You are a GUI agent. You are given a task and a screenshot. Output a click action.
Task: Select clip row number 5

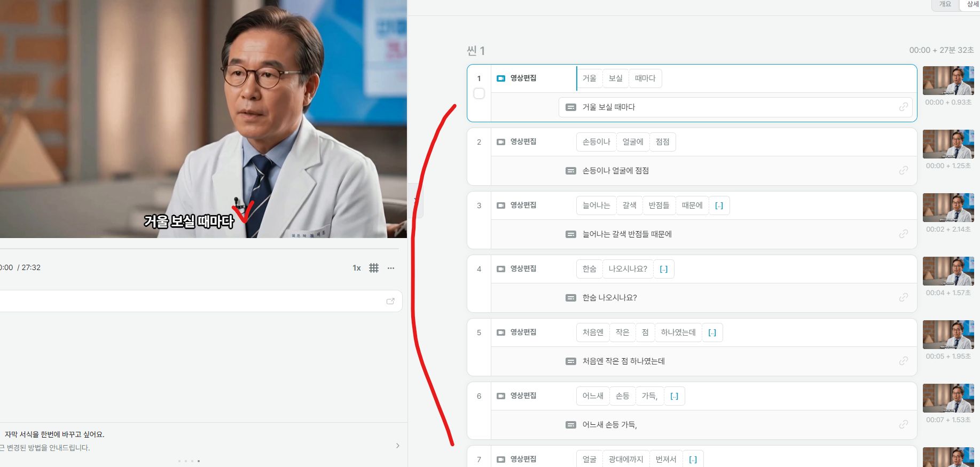479,333
